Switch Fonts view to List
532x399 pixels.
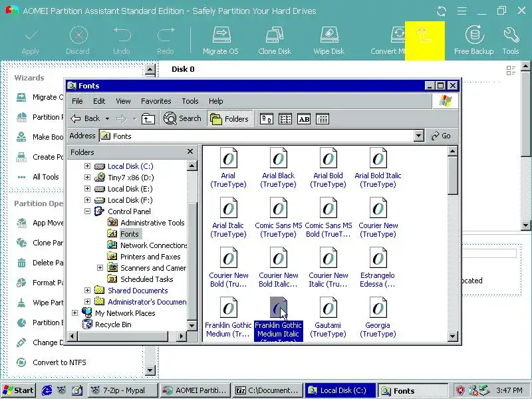pyautogui.click(x=285, y=119)
